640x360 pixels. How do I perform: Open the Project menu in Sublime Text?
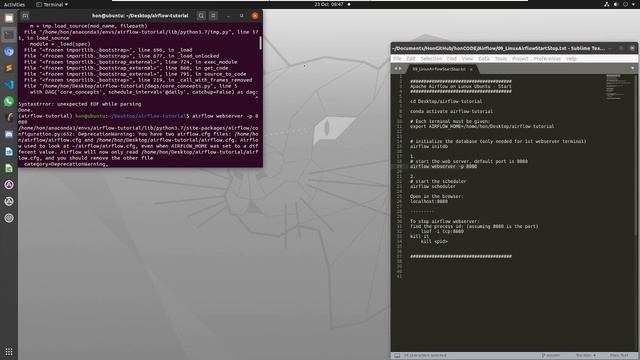(x=520, y=59)
